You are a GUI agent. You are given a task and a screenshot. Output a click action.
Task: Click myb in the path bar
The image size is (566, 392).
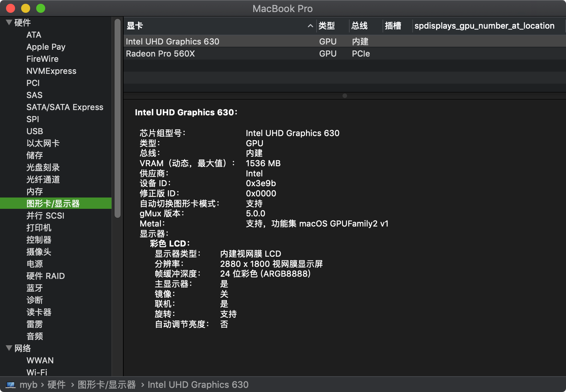coord(29,385)
